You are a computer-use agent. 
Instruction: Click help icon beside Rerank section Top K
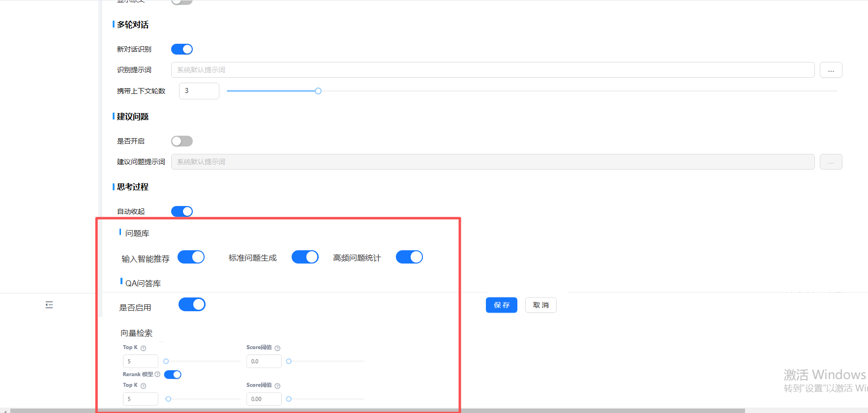pos(143,386)
